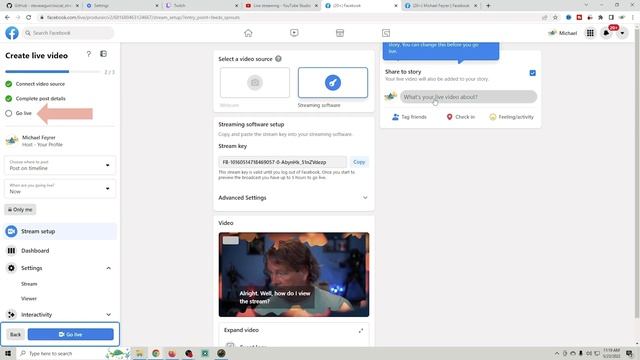Image resolution: width=640 pixels, height=360 pixels.
Task: Open the account dropdown arrow in top bar
Action: 622,33
